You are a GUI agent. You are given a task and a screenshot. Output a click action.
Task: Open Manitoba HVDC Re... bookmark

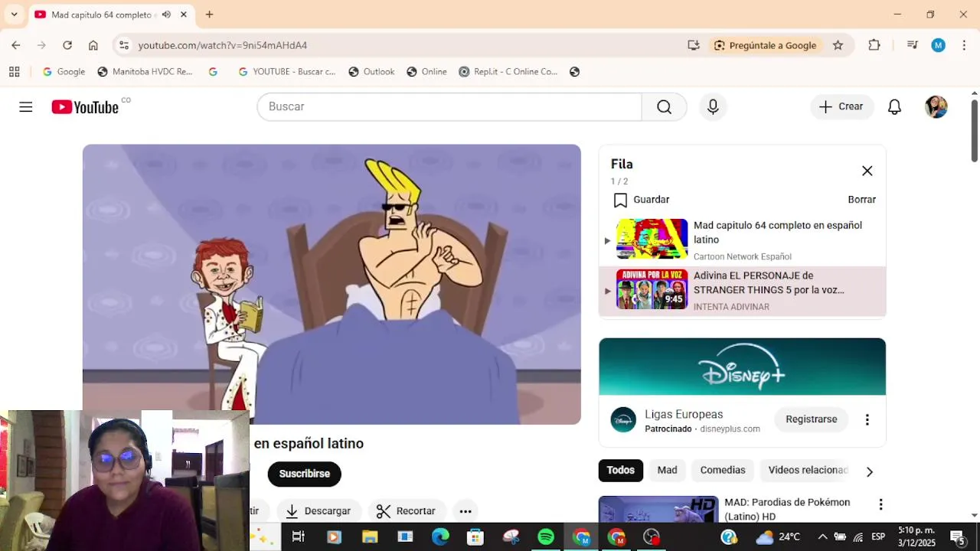(145, 72)
